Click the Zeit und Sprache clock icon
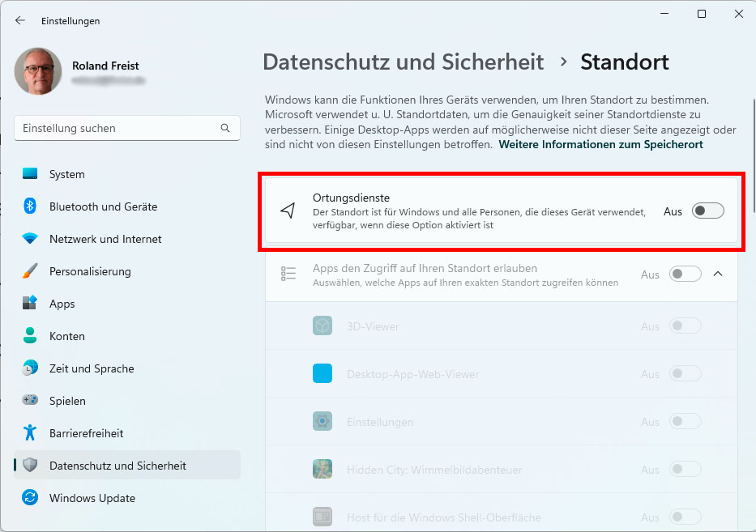756x532 pixels. click(30, 368)
